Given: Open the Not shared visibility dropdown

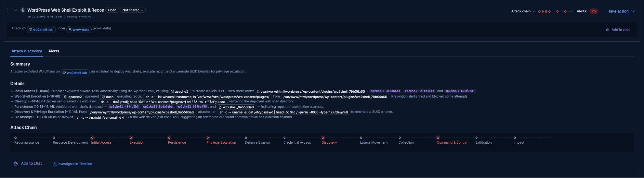Looking at the screenshot, I should click(x=133, y=10).
